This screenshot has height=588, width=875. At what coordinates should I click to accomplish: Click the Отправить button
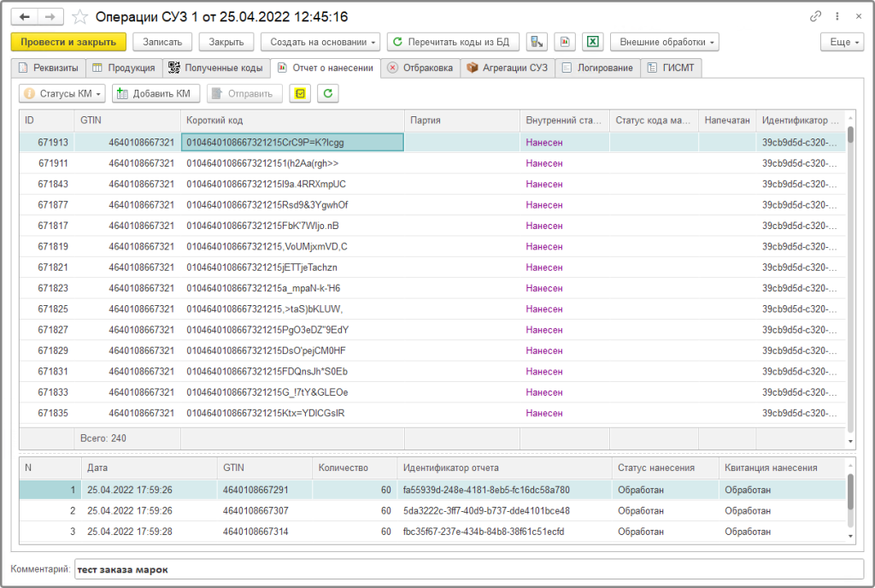(x=244, y=93)
